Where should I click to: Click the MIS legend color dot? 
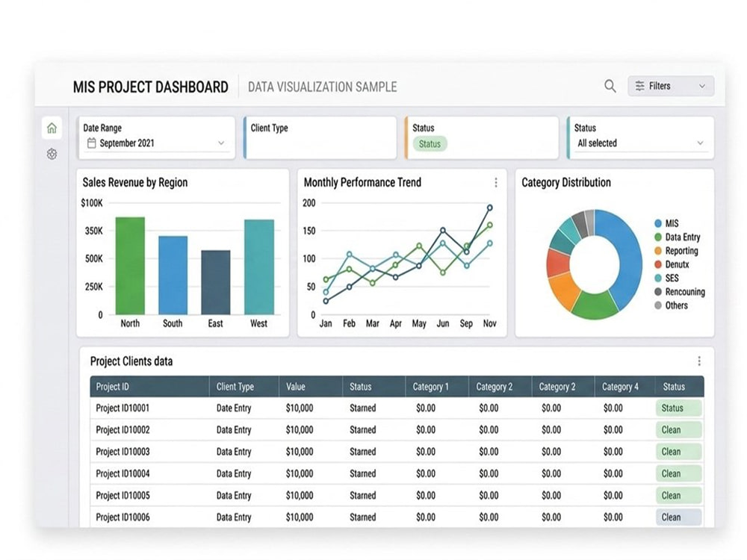[658, 223]
